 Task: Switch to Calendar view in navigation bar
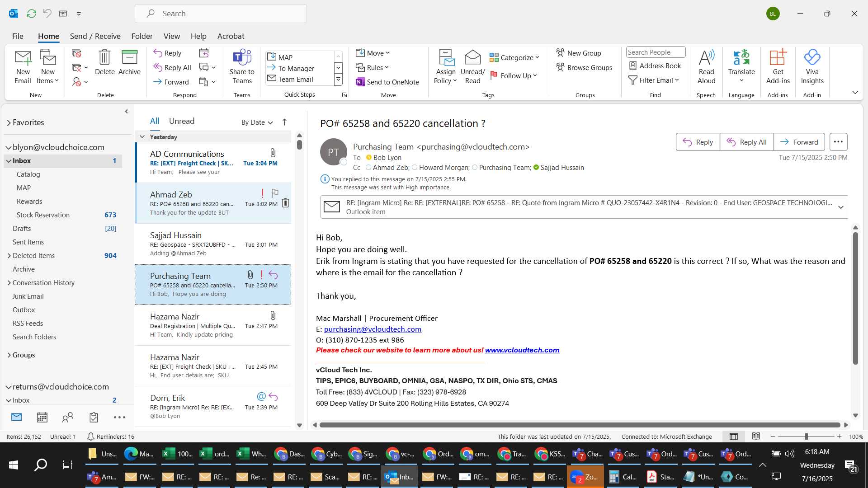pos(42,417)
